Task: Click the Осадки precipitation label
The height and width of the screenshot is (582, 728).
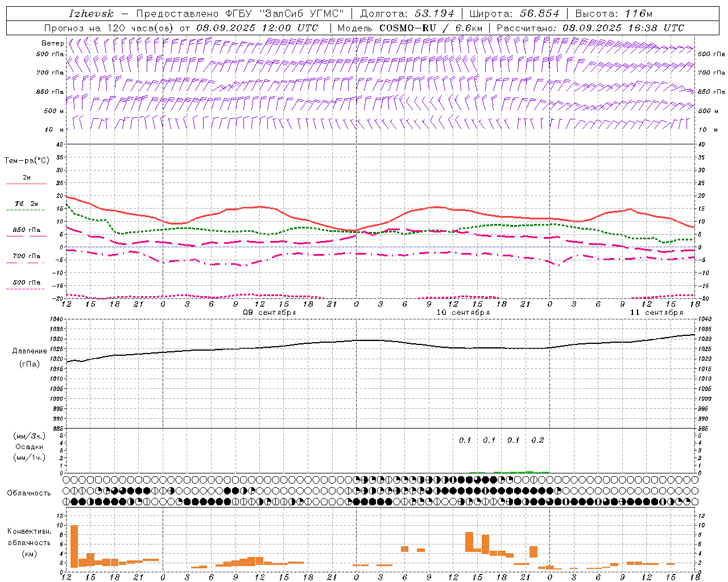Action: point(29,447)
